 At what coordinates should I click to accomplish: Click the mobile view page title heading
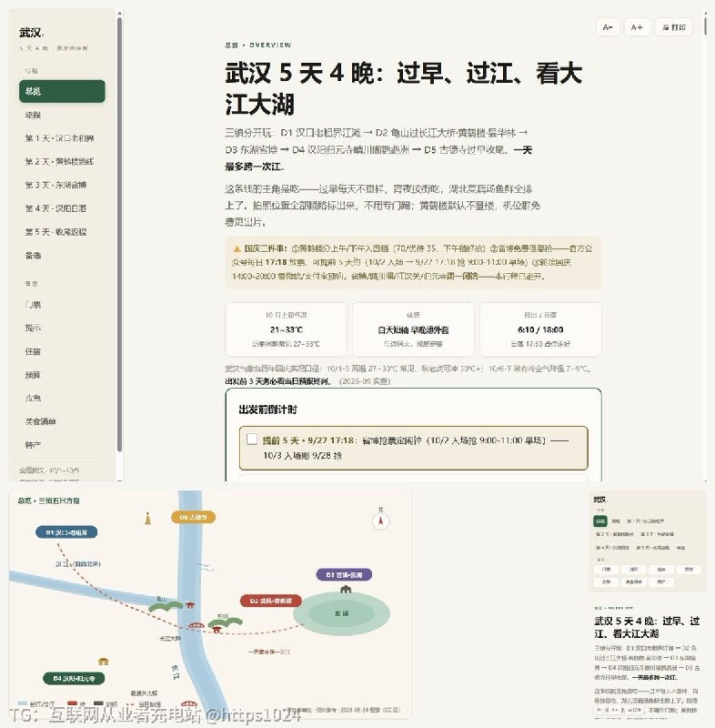point(647,627)
